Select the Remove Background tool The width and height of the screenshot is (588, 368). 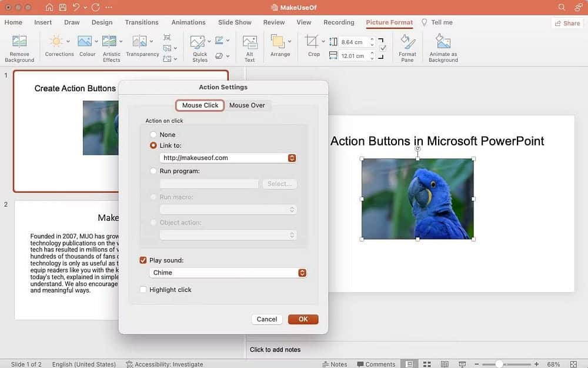point(19,46)
